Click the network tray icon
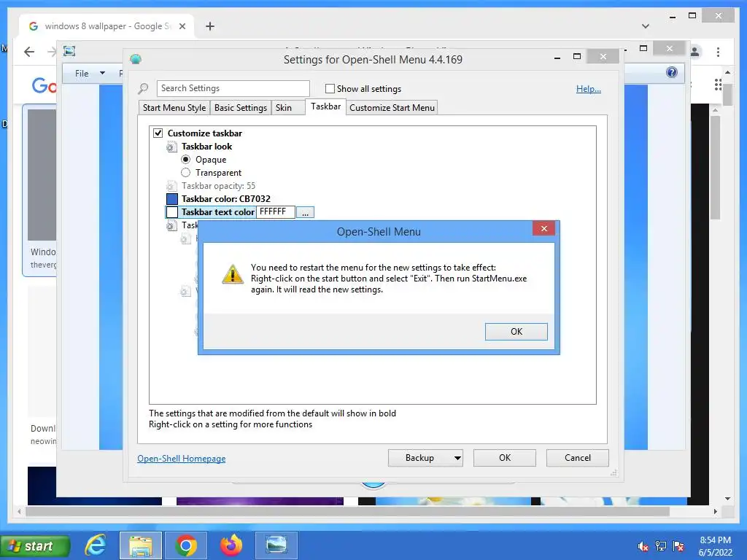 point(661,546)
